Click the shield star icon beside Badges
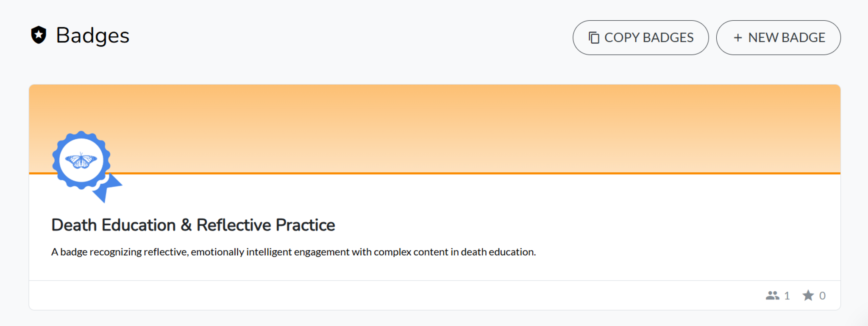Viewport: 868px width, 326px height. click(39, 35)
